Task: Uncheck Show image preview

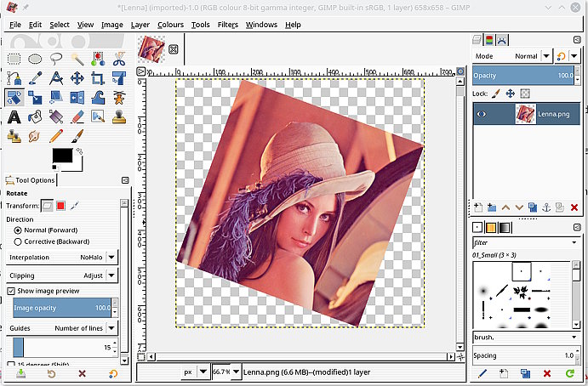Action: (x=11, y=291)
